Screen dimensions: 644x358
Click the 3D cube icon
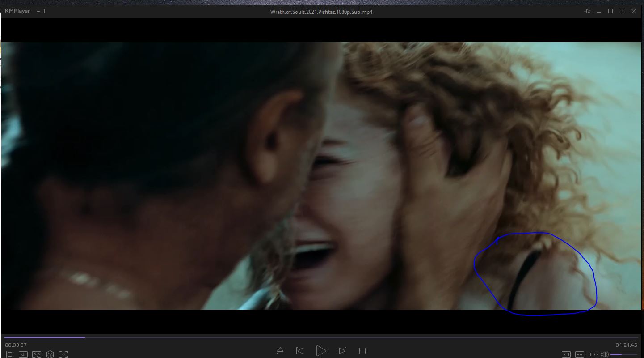tap(50, 354)
